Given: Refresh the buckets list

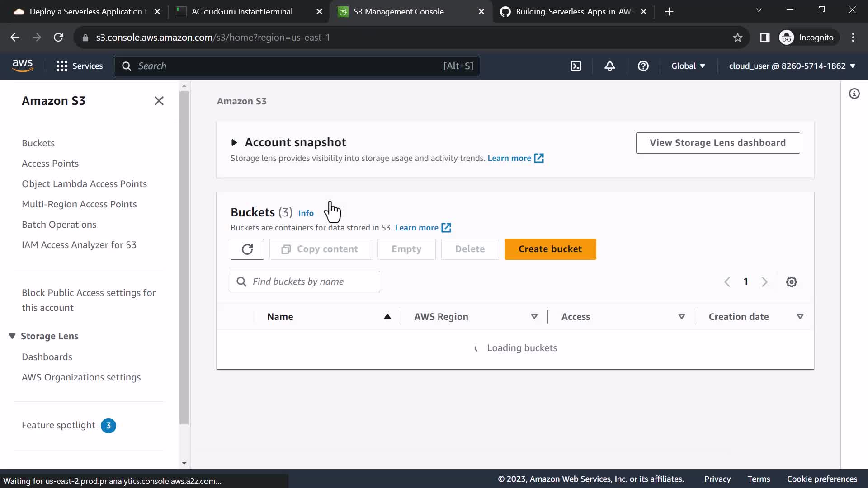Looking at the screenshot, I should (247, 249).
